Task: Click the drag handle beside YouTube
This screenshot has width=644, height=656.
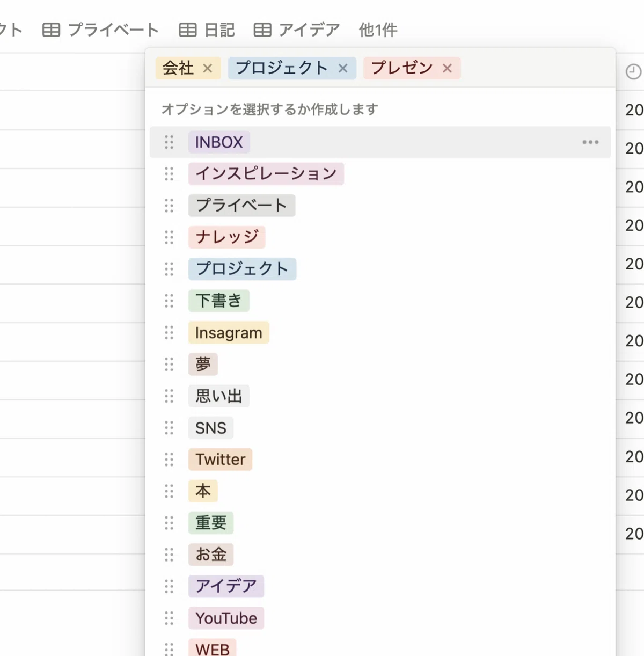Action: pos(169,618)
